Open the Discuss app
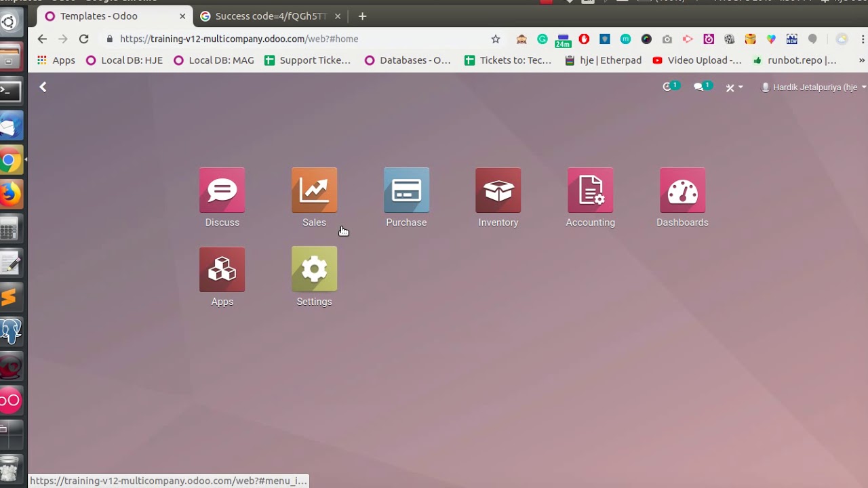The image size is (868, 488). point(222,197)
